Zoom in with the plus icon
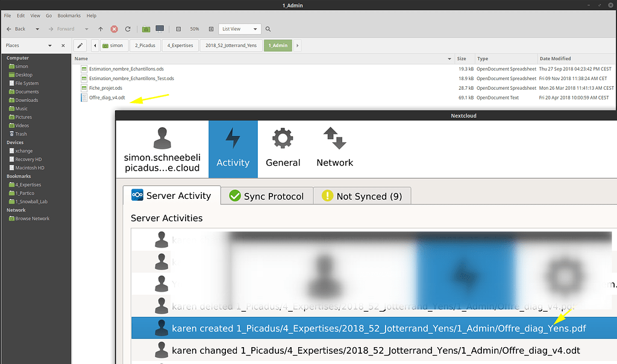The height and width of the screenshot is (364, 617). [211, 29]
